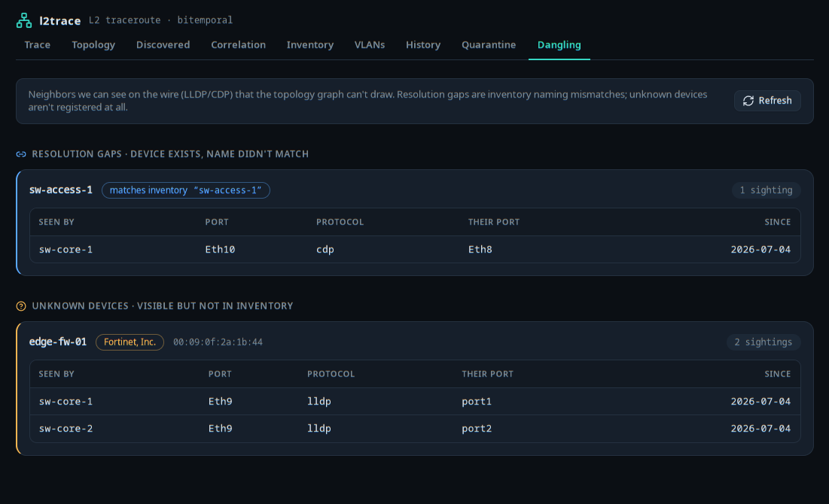Open the Discovered tab
Screen dimensions: 829x504
point(163,45)
